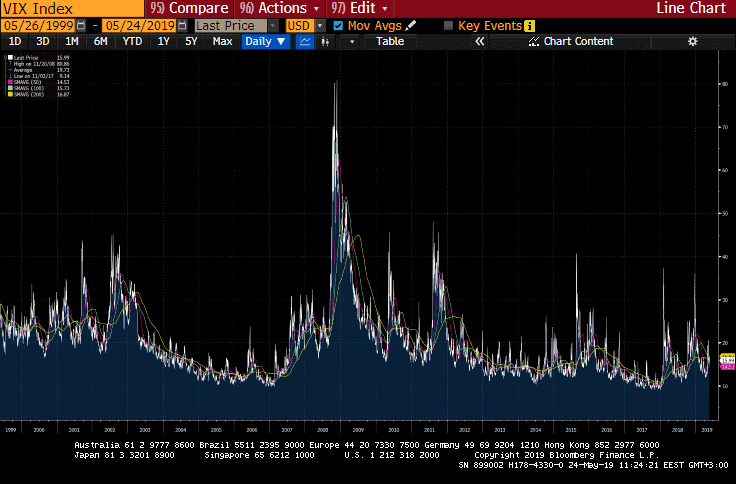Click the Average legend entry

[x=41, y=70]
